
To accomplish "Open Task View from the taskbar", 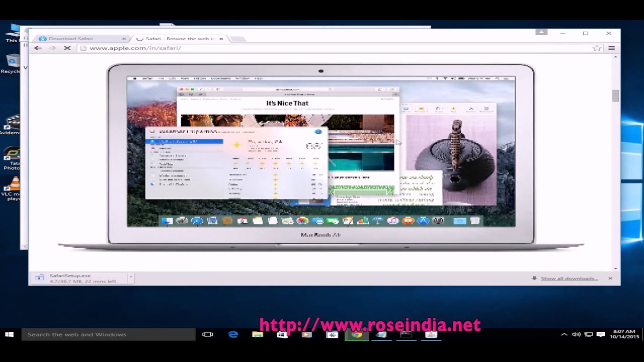I will click(207, 334).
